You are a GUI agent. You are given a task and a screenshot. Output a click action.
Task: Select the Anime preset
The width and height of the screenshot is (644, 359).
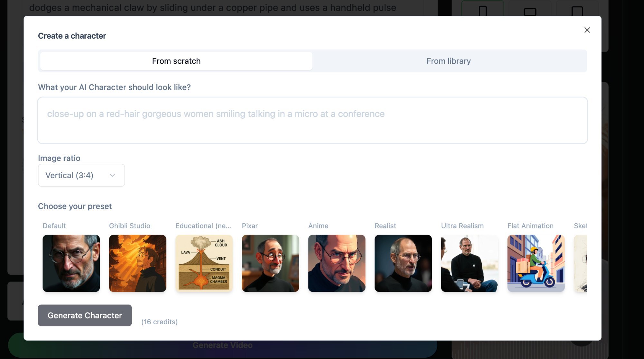tap(336, 263)
